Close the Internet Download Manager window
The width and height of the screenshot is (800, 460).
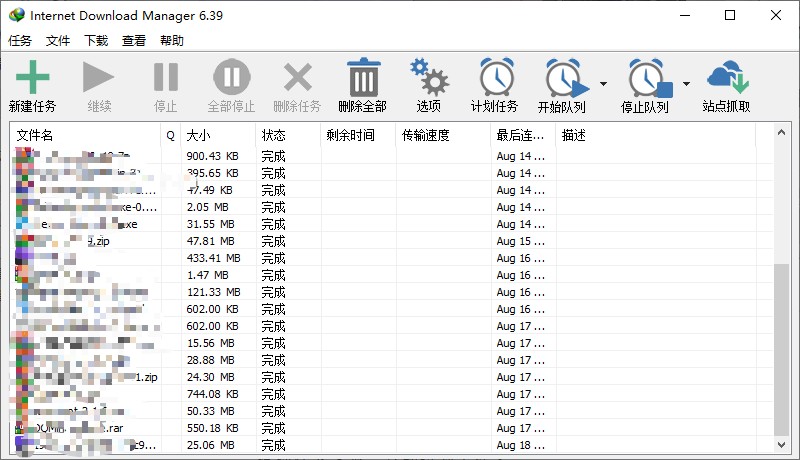[x=776, y=15]
